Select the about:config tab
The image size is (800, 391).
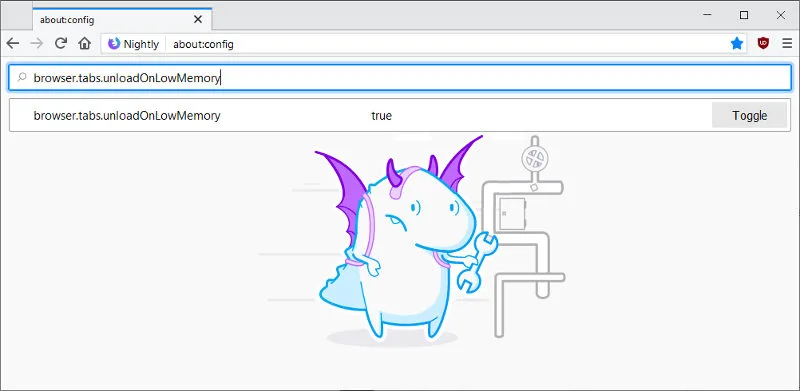pos(122,19)
